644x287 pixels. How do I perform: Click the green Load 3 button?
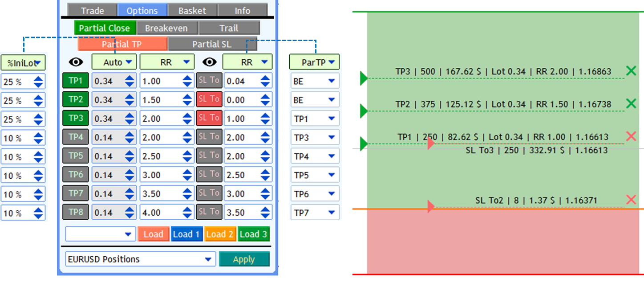[x=254, y=234]
